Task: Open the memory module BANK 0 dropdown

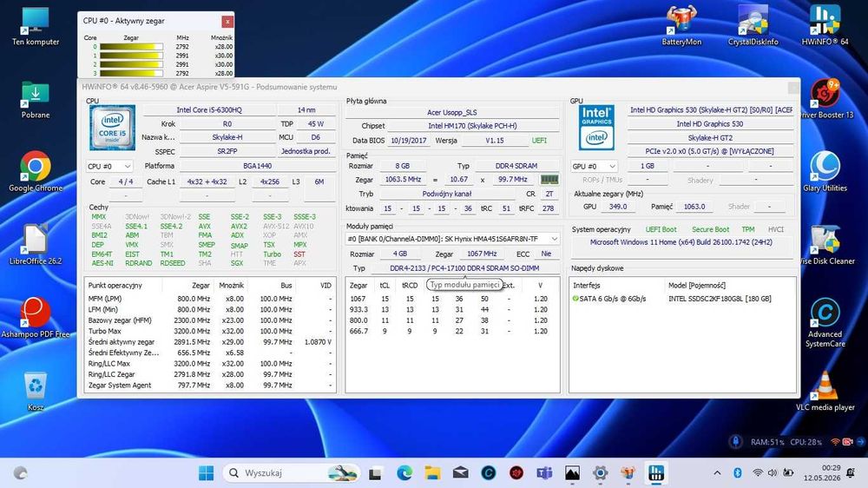Action: [x=452, y=239]
